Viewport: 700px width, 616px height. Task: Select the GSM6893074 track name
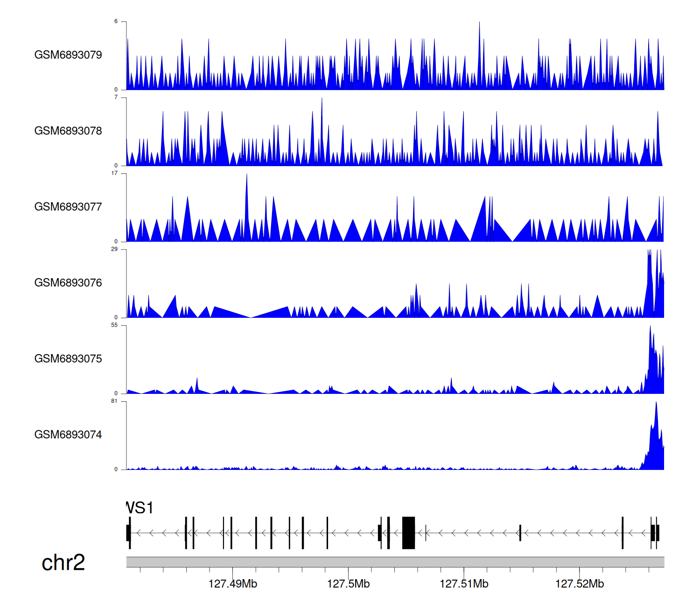tap(68, 435)
